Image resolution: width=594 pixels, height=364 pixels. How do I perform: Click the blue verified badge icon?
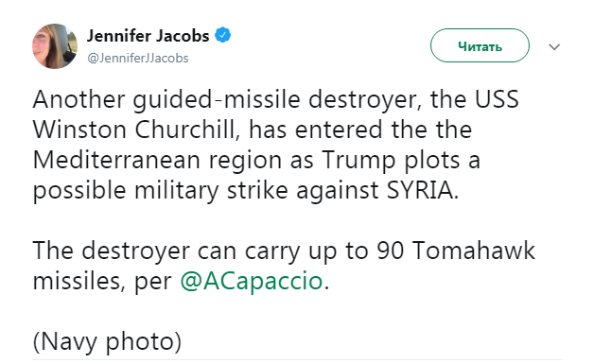pyautogui.click(x=223, y=35)
